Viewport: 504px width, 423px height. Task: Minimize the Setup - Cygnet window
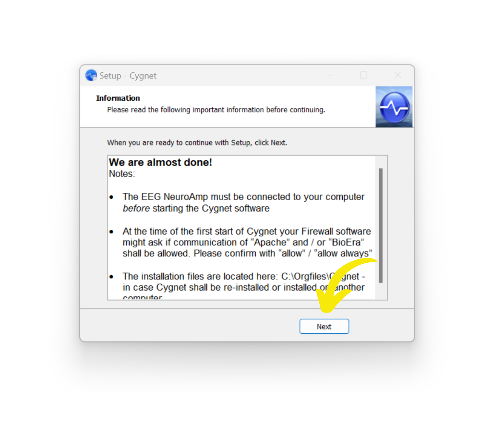(x=330, y=75)
